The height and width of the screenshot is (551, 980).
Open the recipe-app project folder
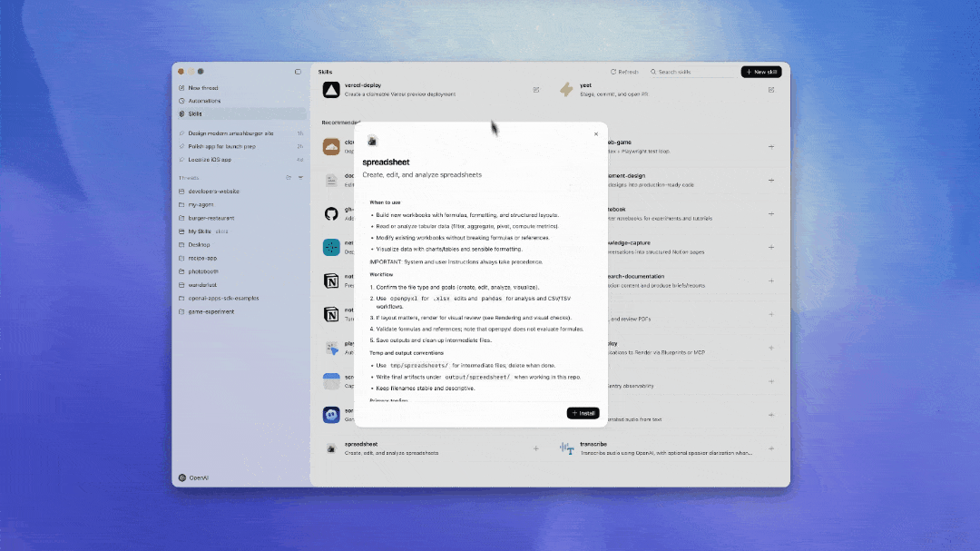[241, 259]
